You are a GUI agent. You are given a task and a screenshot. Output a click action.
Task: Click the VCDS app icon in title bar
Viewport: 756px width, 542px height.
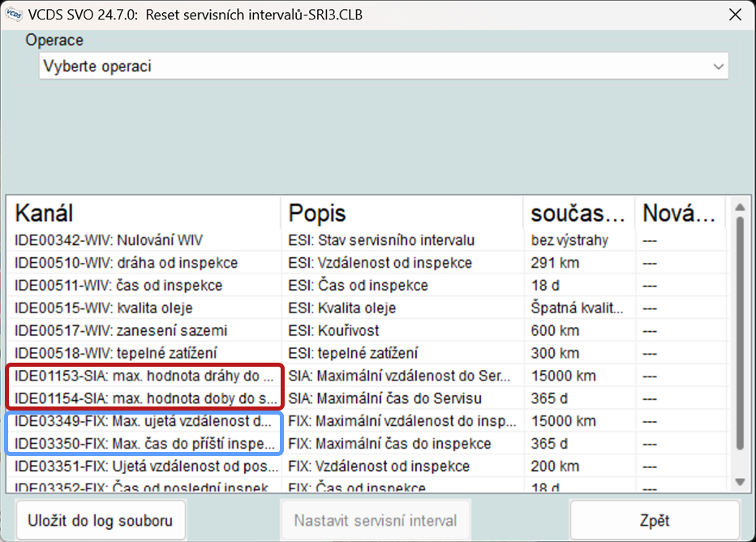pos(14,15)
